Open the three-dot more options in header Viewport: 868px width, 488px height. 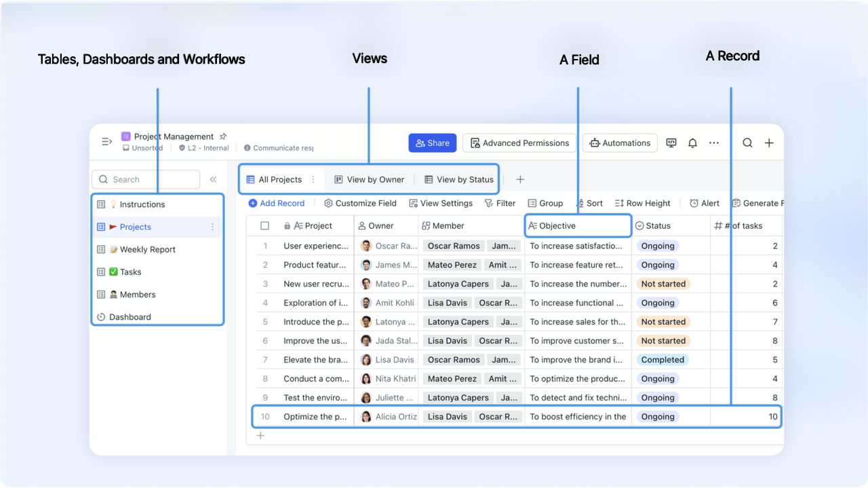click(x=714, y=143)
